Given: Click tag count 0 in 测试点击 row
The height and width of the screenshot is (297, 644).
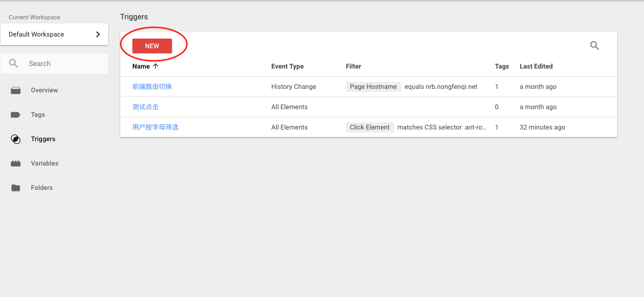Looking at the screenshot, I should (497, 107).
